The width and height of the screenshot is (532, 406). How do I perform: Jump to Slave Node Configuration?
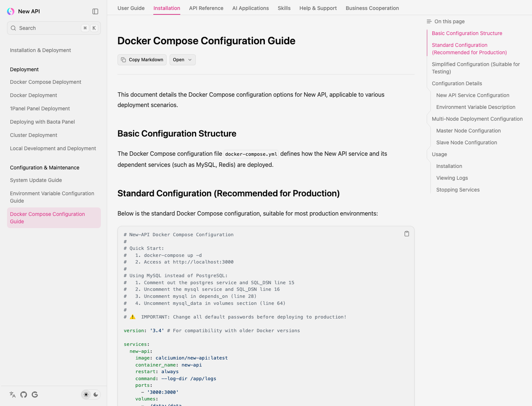tap(467, 142)
